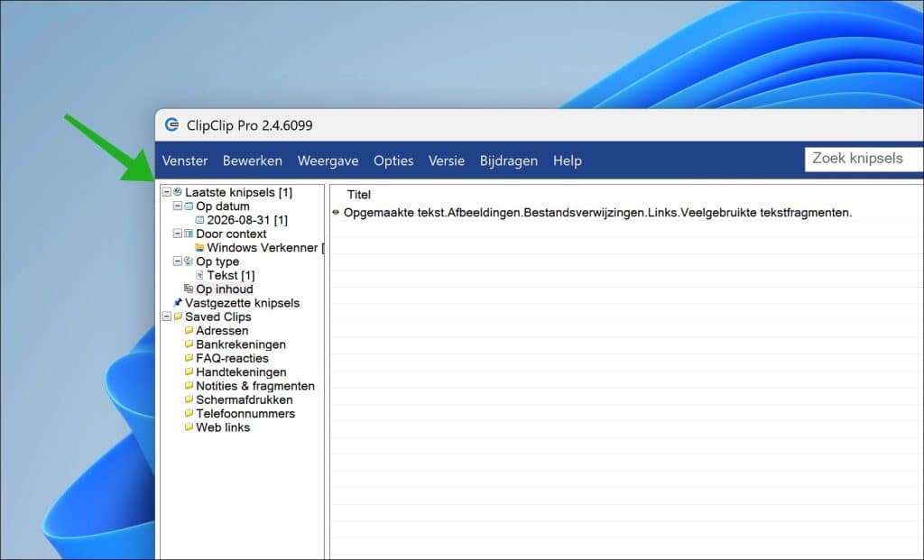
Task: Select the Op inhoud tree item
Action: pyautogui.click(x=225, y=289)
